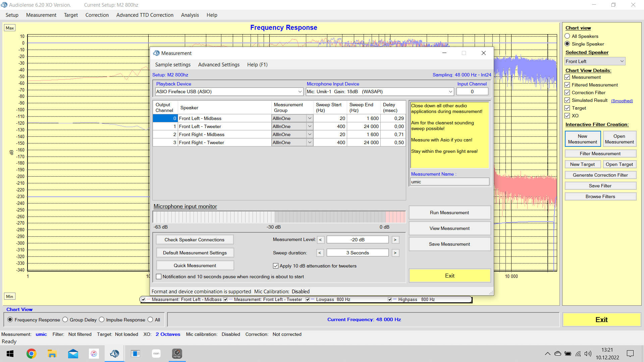Enable notification and 10 seconds pause checkbox
This screenshot has width=644, height=362.
pyautogui.click(x=159, y=277)
